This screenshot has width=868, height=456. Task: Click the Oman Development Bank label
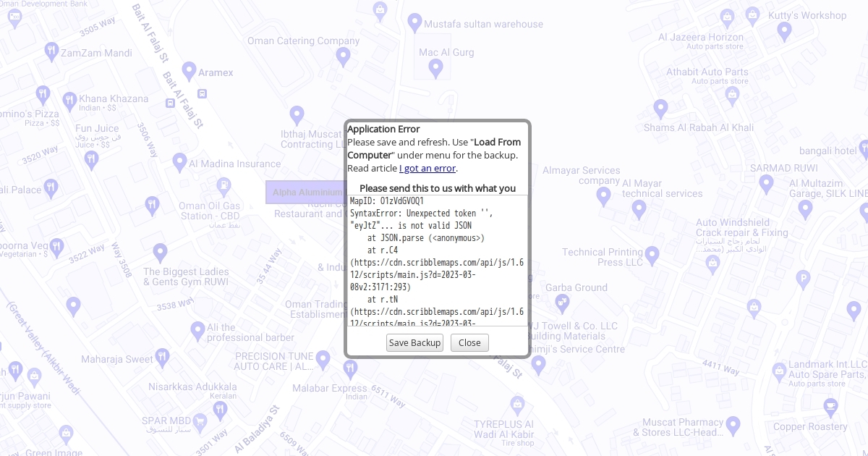coord(43,4)
